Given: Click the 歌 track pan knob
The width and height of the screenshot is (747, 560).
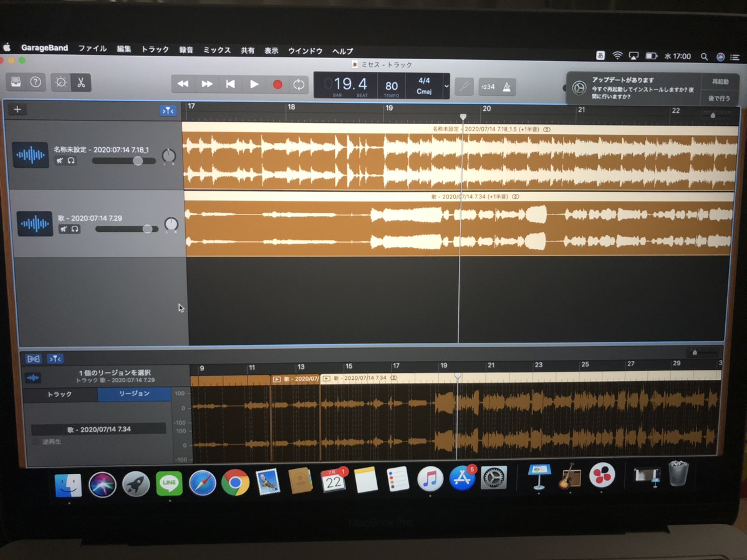Looking at the screenshot, I should click(171, 224).
